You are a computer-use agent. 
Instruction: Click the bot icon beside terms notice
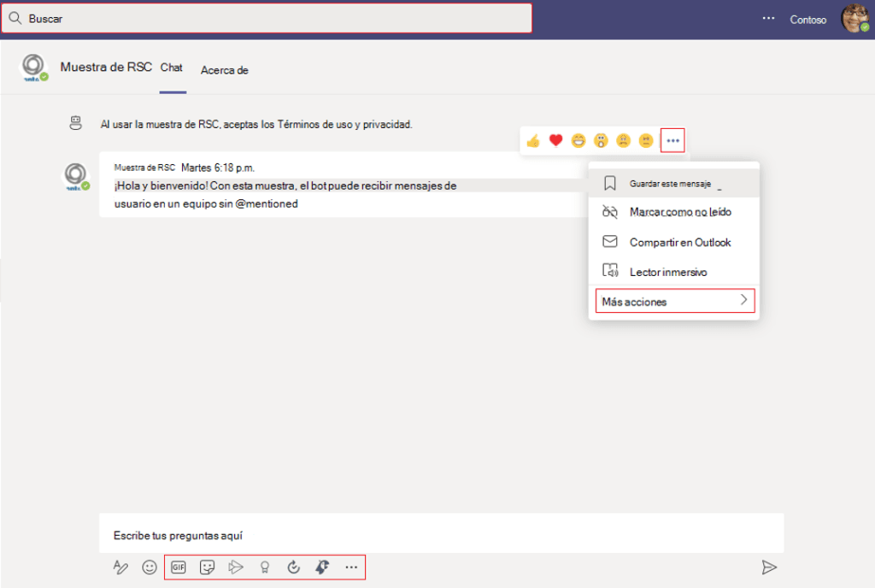pos(76,123)
